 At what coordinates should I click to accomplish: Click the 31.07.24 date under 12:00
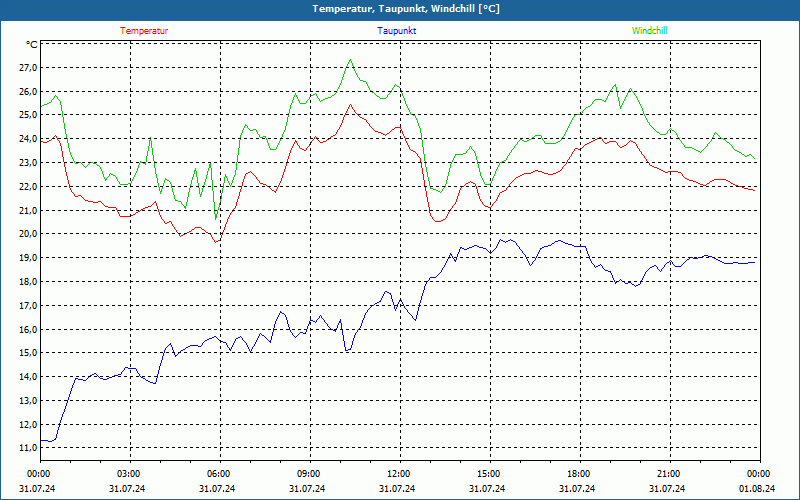(x=397, y=488)
